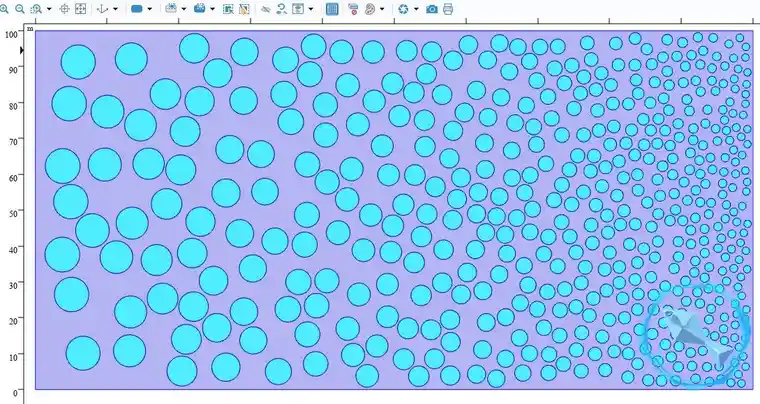Click the y-axis label 0
The width and height of the screenshot is (760, 404).
click(15, 392)
